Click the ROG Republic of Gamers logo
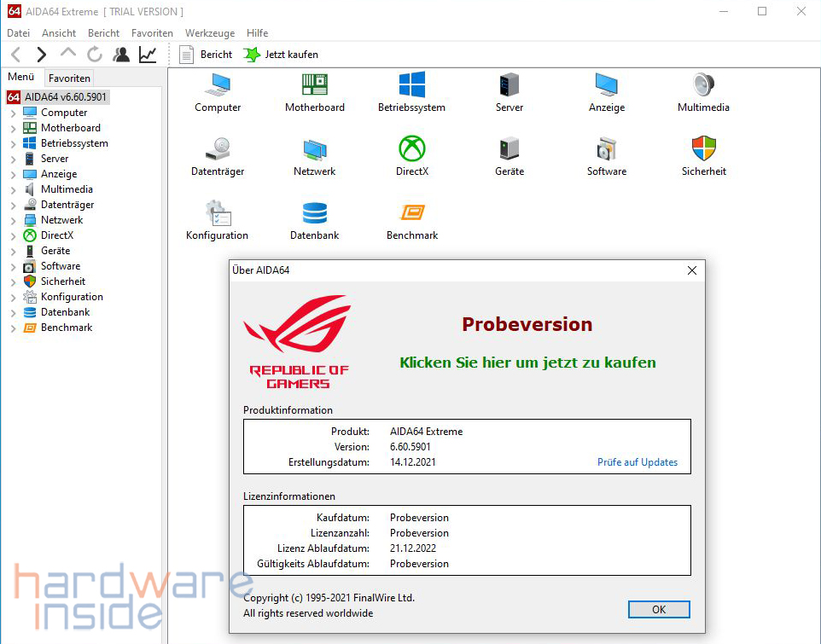The width and height of the screenshot is (821, 644). click(x=298, y=342)
